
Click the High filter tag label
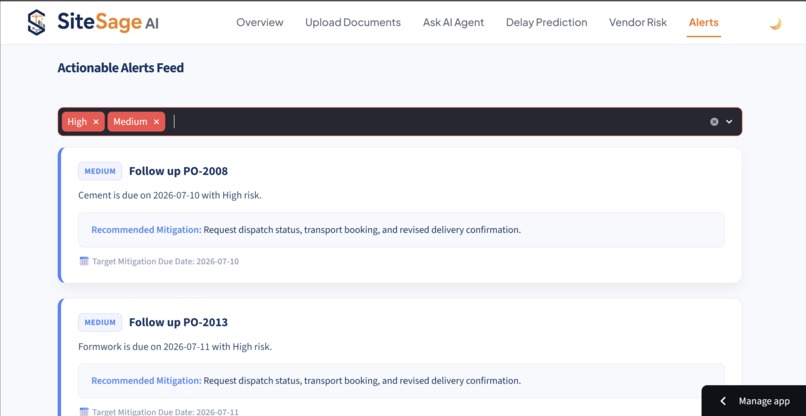pos(77,122)
